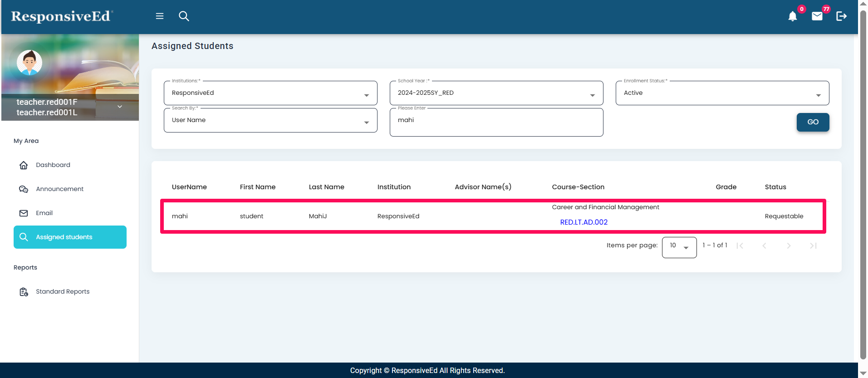Open Standard Reports in sidebar
868x378 pixels.
63,292
